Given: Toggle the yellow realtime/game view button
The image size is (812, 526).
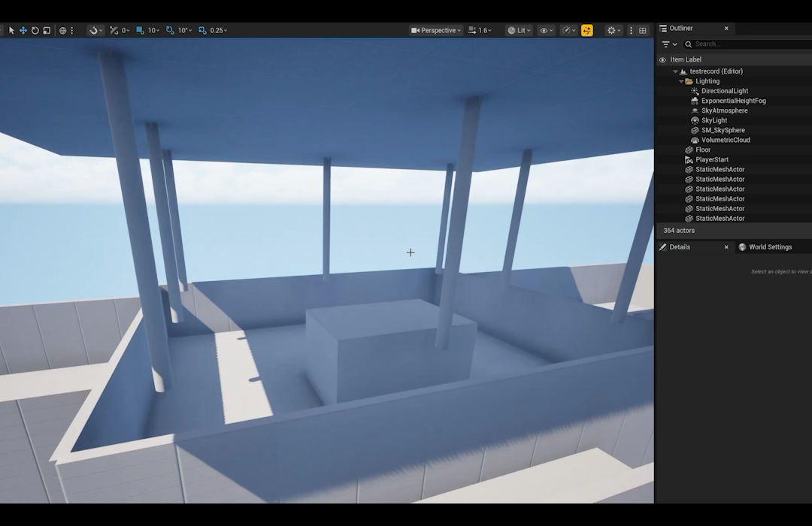Looking at the screenshot, I should [587, 31].
